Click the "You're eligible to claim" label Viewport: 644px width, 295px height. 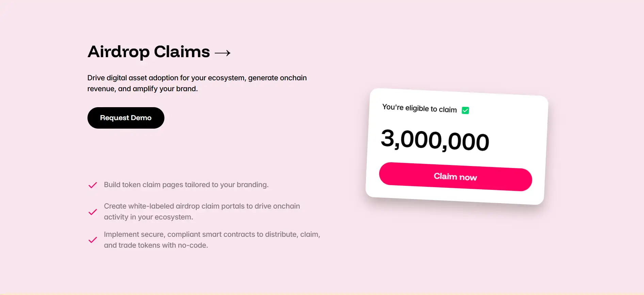pos(419,108)
